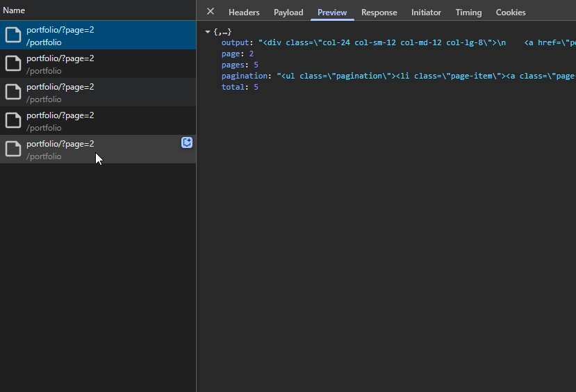
Task: Switch to the Initiator tab
Action: coord(426,12)
